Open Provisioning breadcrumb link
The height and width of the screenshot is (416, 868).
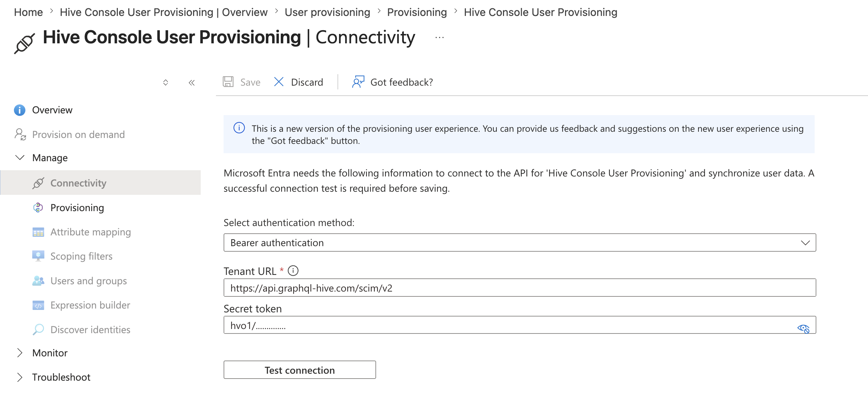(x=417, y=12)
